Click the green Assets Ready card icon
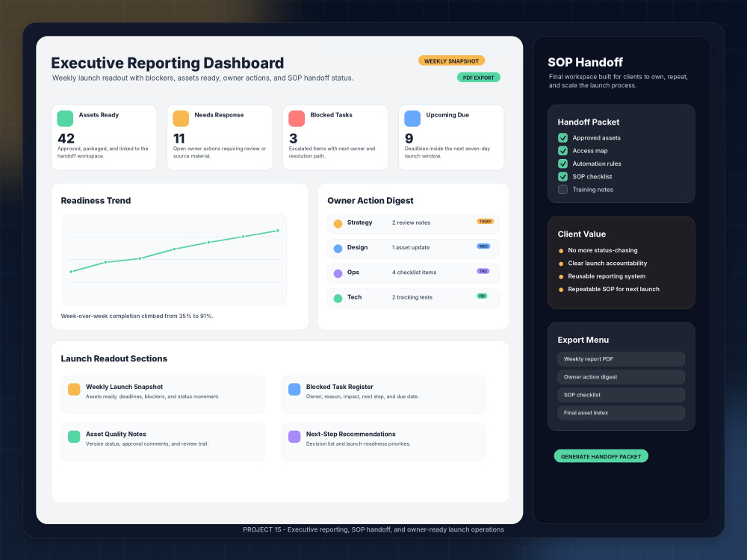The image size is (747, 560). pyautogui.click(x=65, y=119)
